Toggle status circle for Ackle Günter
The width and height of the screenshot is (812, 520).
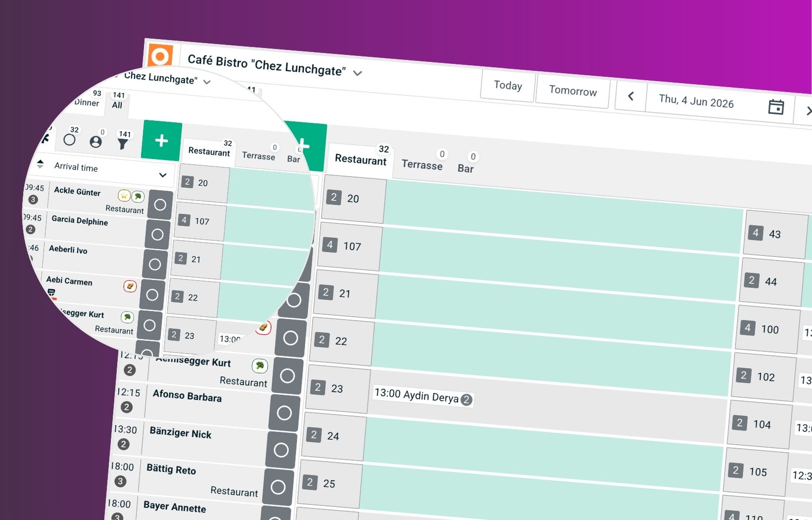click(160, 205)
